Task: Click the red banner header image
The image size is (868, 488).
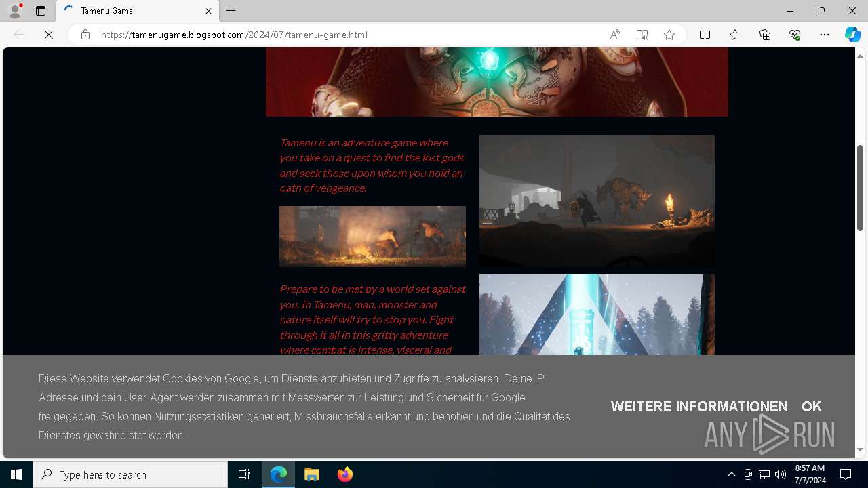Action: point(497,82)
